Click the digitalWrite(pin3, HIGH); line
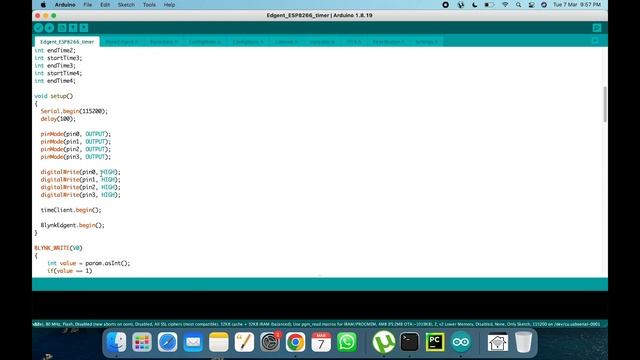This screenshot has width=640, height=360. click(x=80, y=195)
